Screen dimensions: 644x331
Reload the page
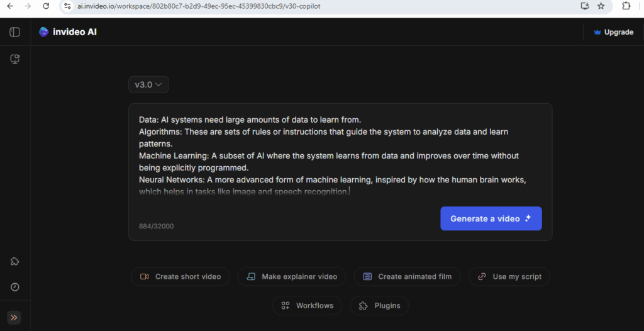(x=46, y=6)
